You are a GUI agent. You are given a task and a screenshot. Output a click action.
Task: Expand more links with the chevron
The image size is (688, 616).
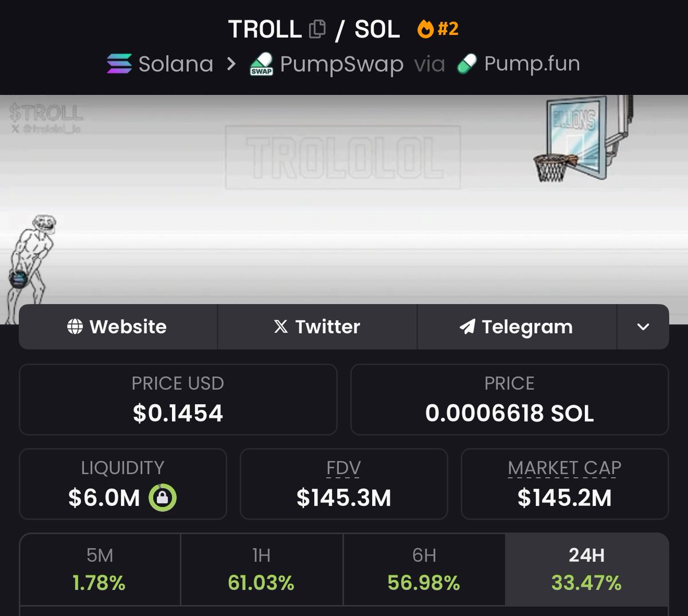(x=643, y=327)
